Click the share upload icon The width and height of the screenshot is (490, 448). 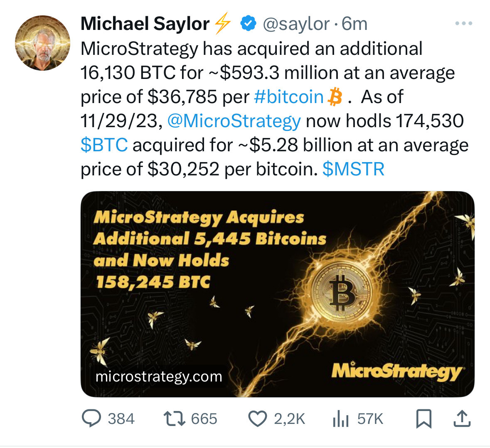462,418
